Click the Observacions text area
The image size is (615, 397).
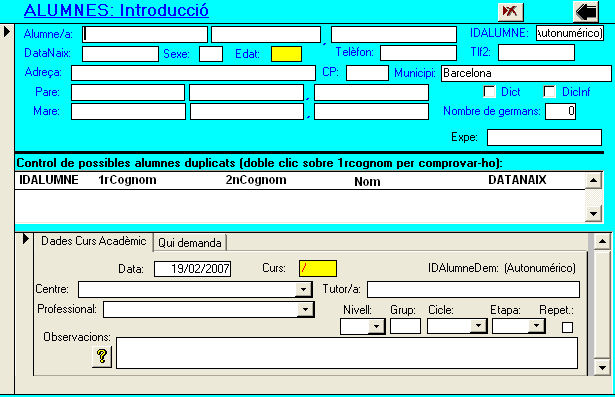tap(347, 353)
